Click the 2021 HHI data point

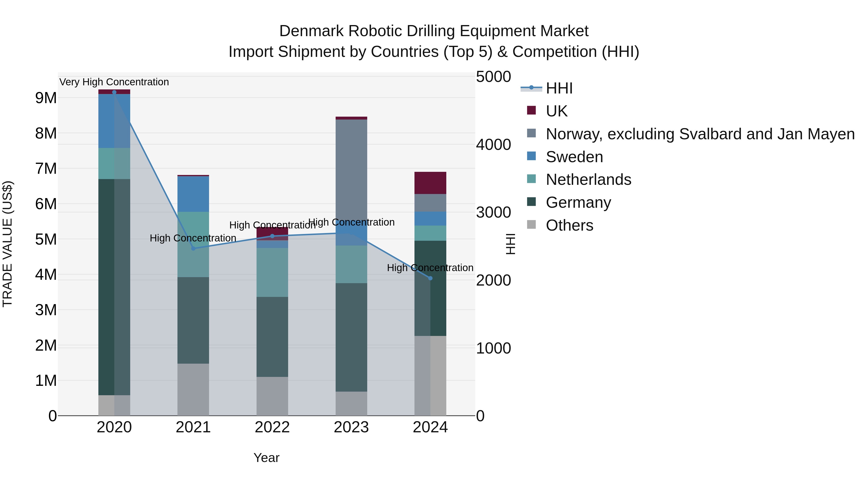tap(193, 248)
